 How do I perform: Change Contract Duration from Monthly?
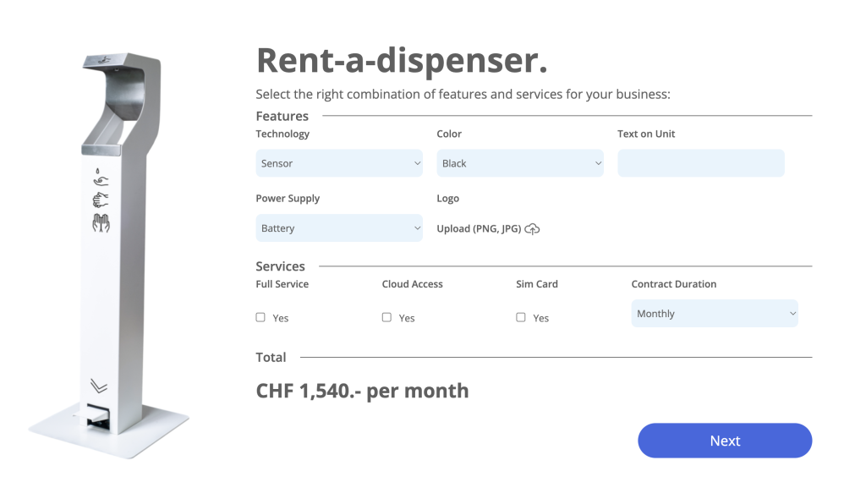715,314
